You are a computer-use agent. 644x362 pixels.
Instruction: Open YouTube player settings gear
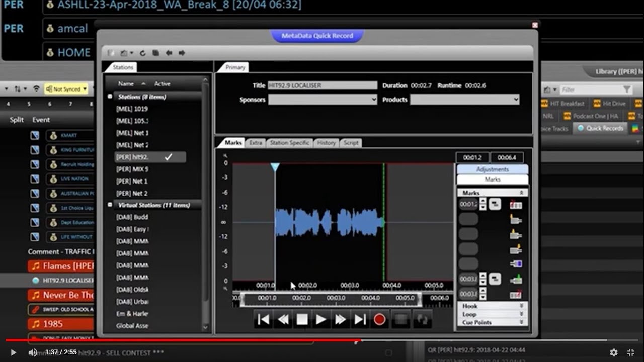coord(613,352)
